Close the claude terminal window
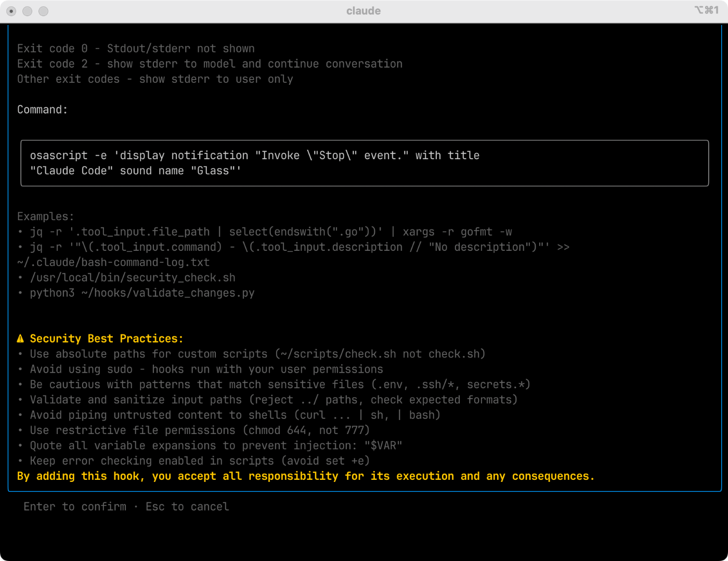Viewport: 728px width, 561px height. click(x=11, y=11)
